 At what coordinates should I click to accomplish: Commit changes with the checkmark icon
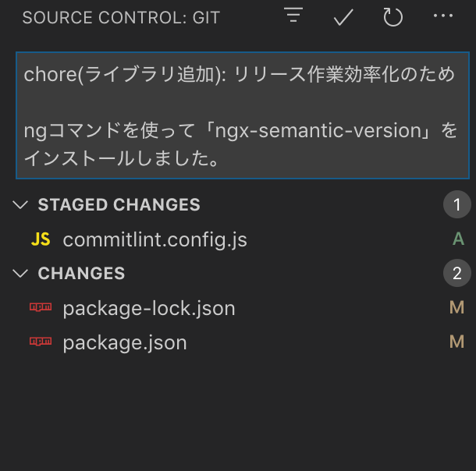(x=343, y=17)
